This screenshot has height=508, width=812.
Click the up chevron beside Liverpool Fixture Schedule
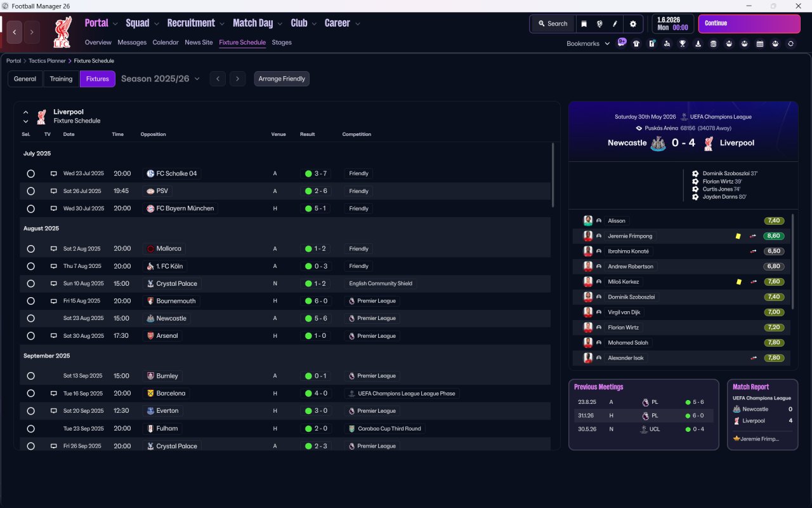pos(26,112)
